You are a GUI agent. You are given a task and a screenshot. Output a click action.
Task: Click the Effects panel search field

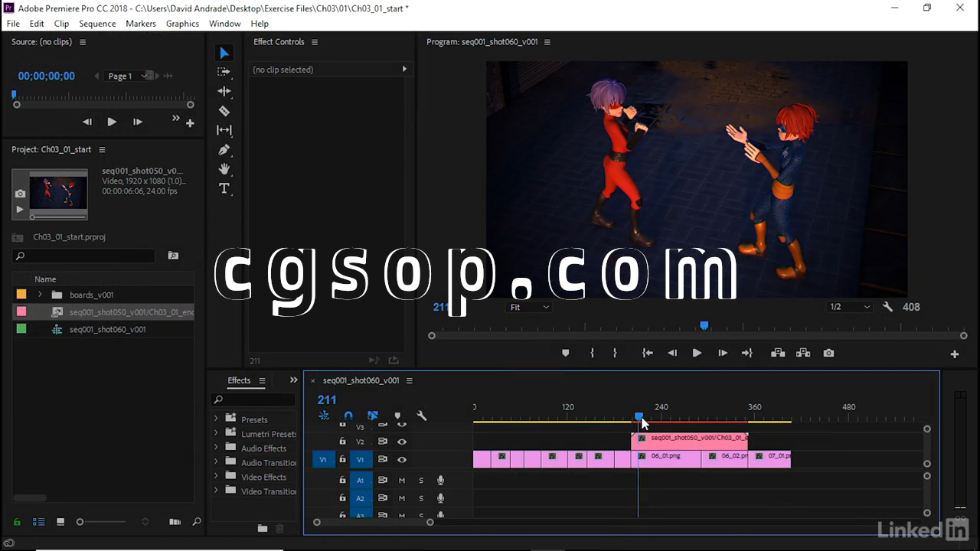tap(256, 399)
